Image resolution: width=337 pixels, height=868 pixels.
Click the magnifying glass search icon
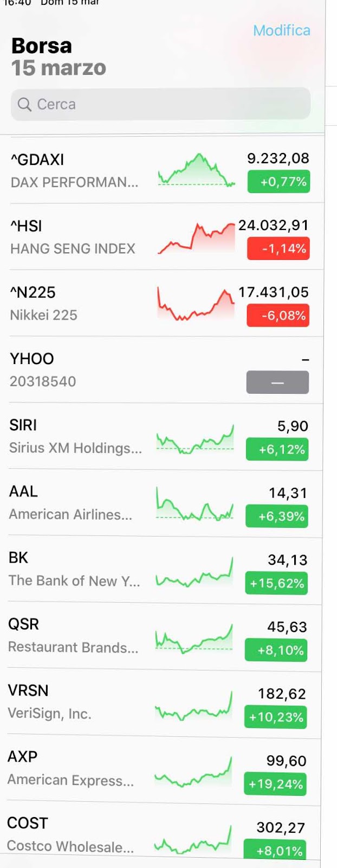(x=24, y=104)
